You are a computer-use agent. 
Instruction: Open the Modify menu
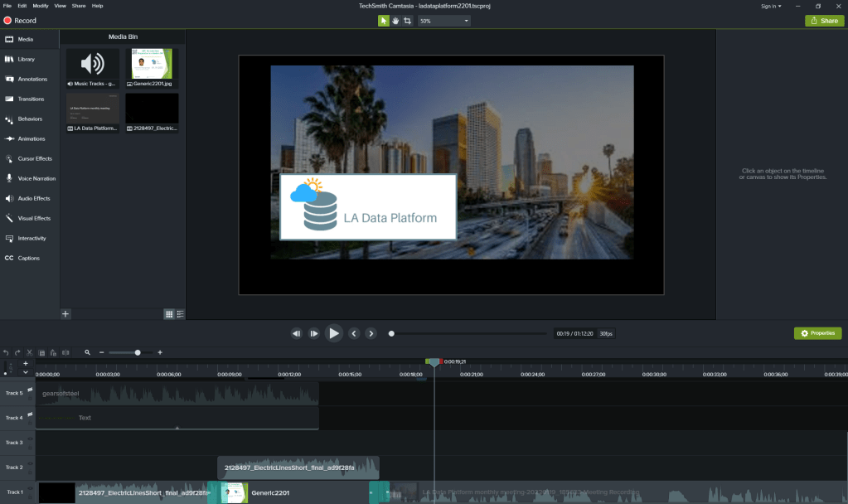point(39,6)
